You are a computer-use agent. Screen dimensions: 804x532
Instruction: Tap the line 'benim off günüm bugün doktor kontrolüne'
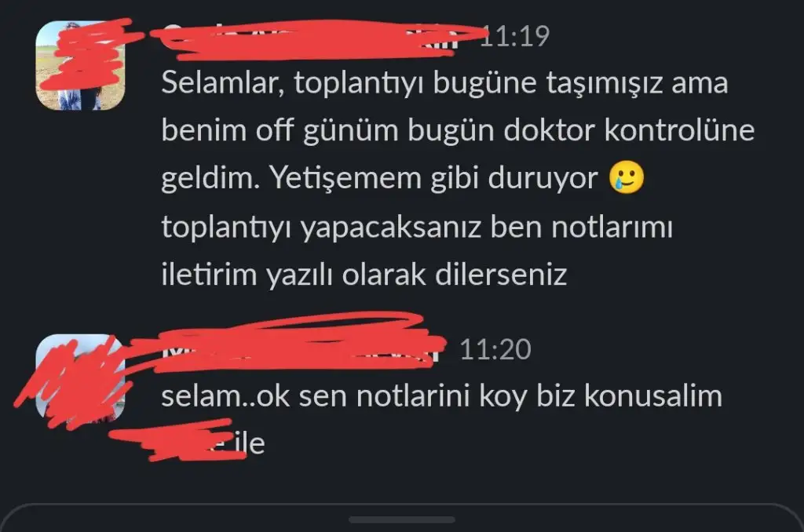[x=458, y=131]
